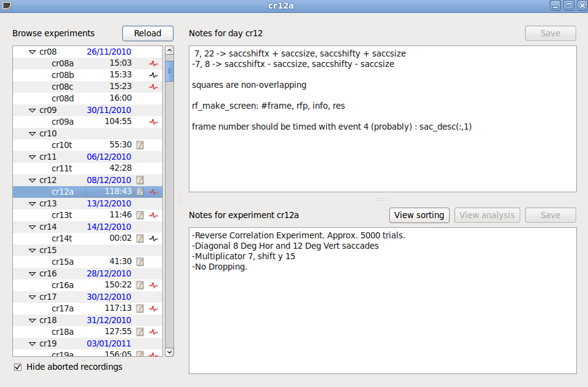The image size is (588, 387).
Task: Click the notes icon on cr10t row
Action: pos(140,145)
